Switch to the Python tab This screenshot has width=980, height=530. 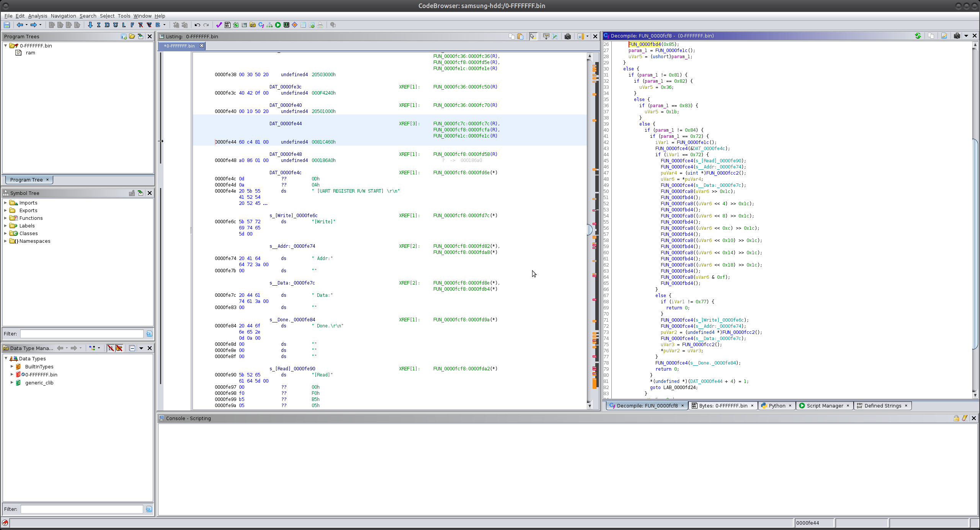[x=776, y=406]
